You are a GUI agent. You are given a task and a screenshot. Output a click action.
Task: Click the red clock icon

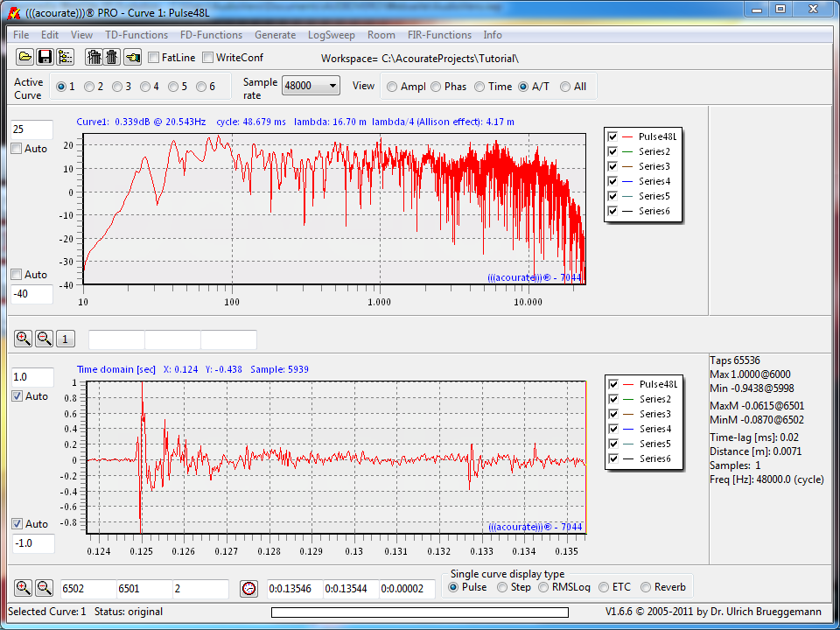[249, 588]
